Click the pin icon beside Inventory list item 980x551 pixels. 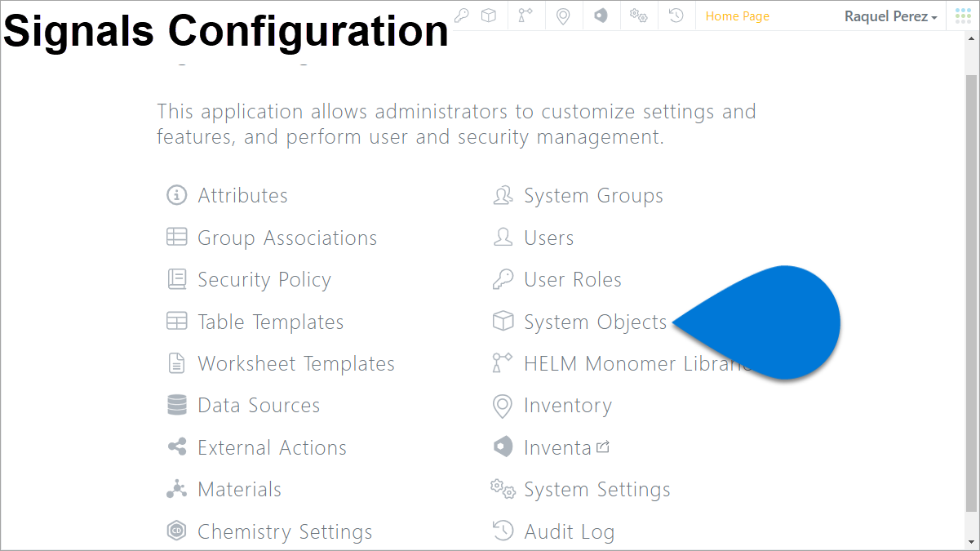(x=503, y=406)
